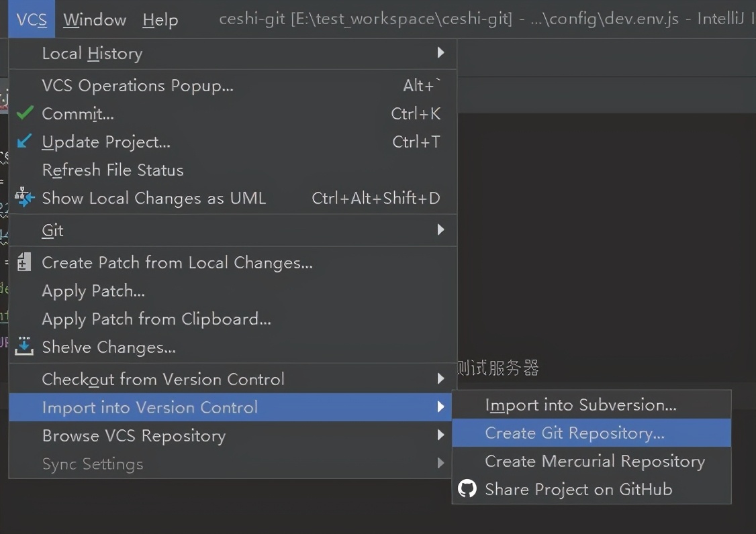Click Apply Patch menu entry
The image size is (756, 534).
click(93, 291)
